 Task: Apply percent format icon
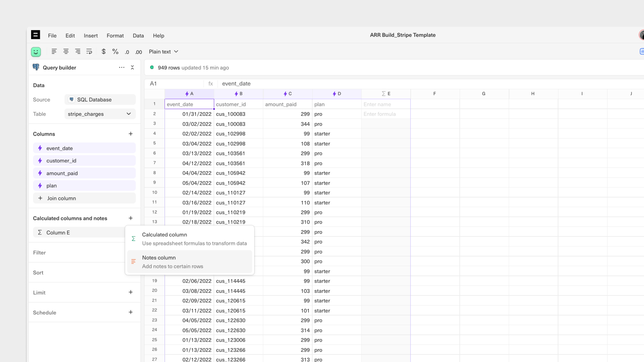115,51
